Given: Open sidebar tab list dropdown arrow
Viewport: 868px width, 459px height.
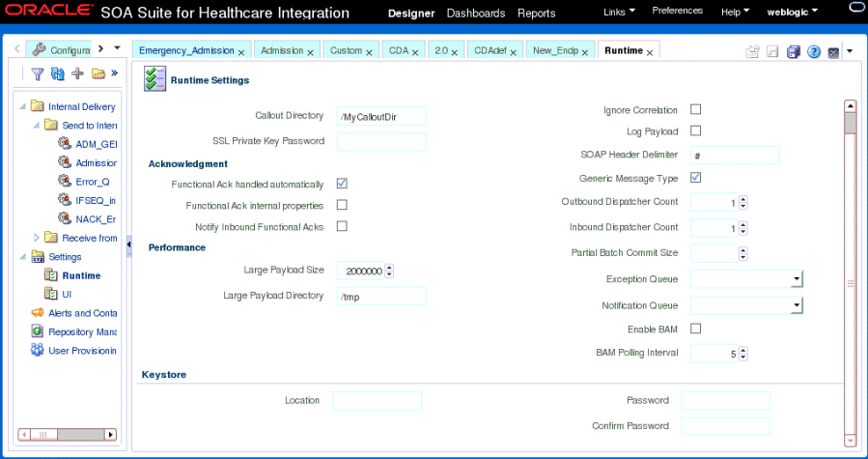Looking at the screenshot, I should 118,48.
